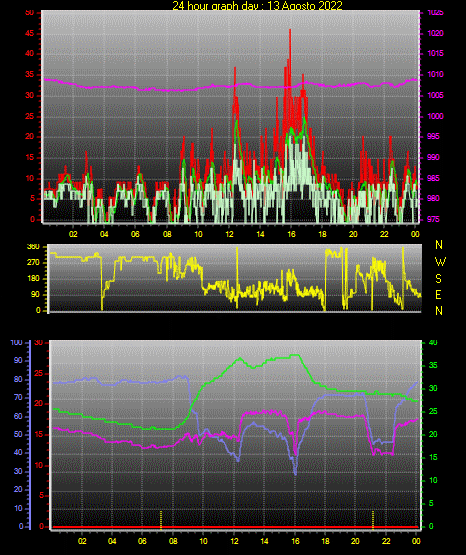Click hour label 12 under the wind graph

[x=229, y=234]
